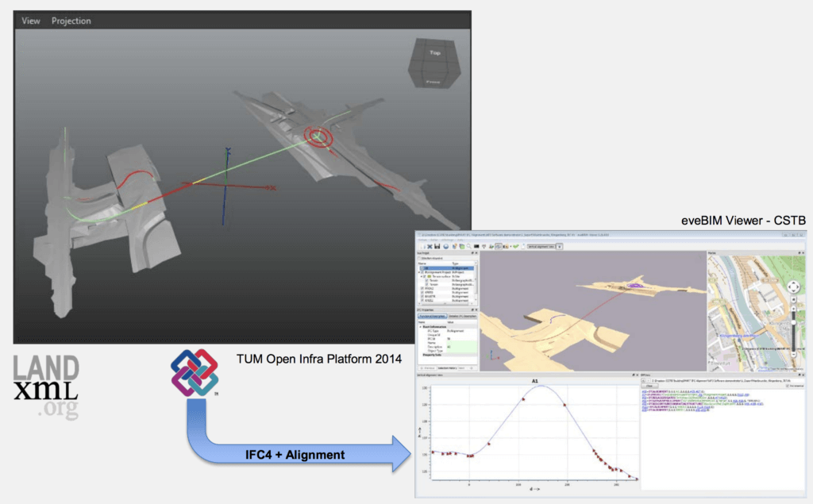
Task: Click the dropdown button right of the combo box
Action: (x=560, y=247)
